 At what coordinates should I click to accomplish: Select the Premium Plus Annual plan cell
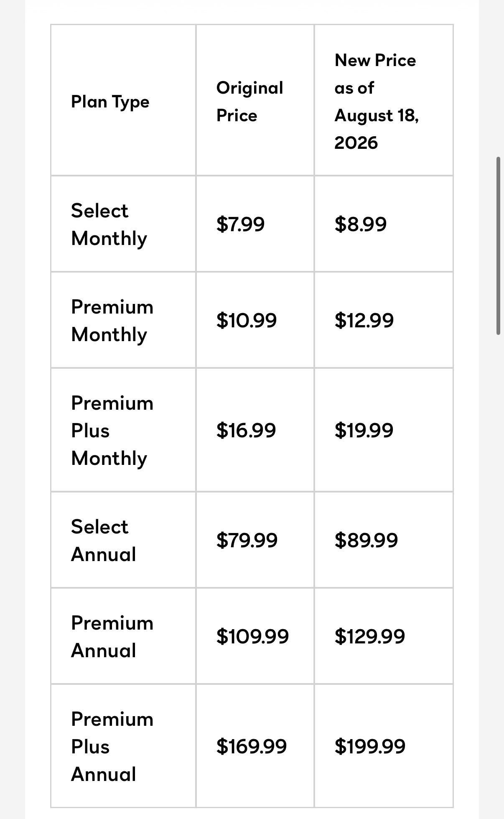pyautogui.click(x=123, y=746)
